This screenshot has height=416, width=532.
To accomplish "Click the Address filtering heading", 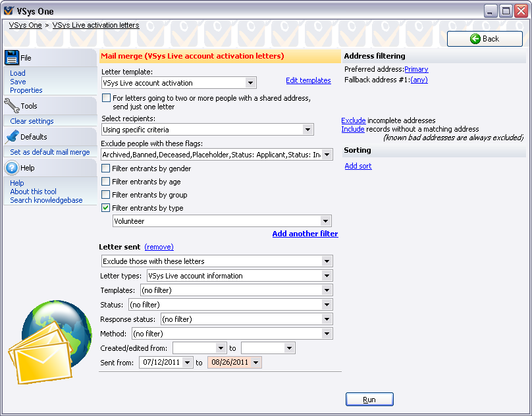I will coord(375,56).
